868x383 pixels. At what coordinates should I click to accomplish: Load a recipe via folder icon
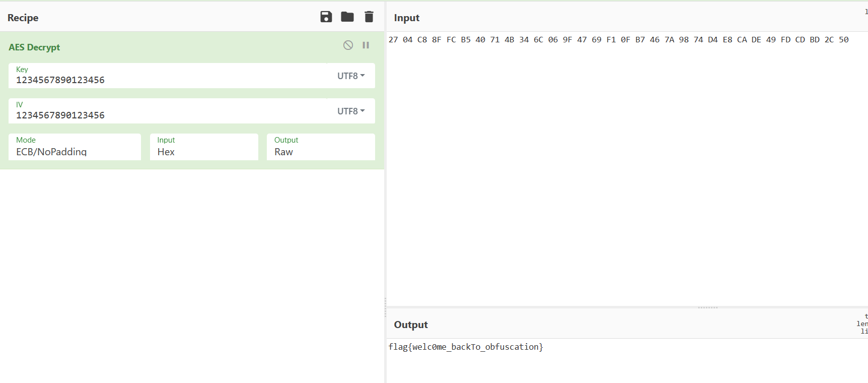pos(347,17)
